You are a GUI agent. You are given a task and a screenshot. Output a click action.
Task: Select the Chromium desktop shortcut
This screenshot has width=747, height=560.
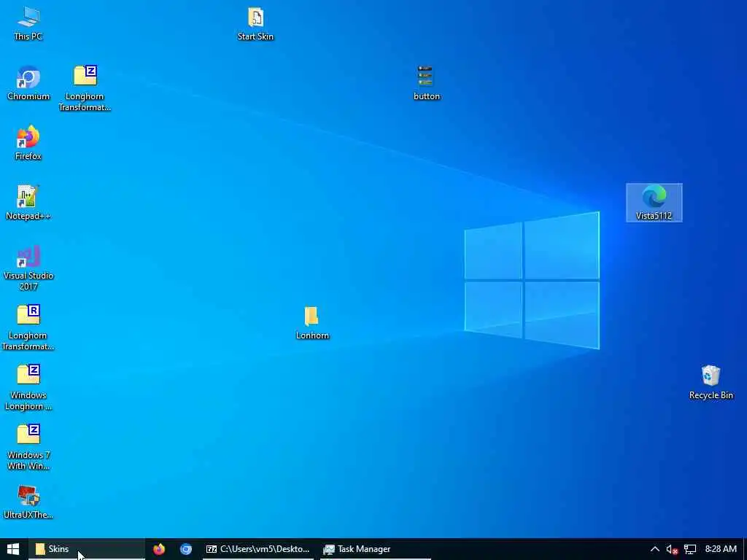click(x=28, y=84)
